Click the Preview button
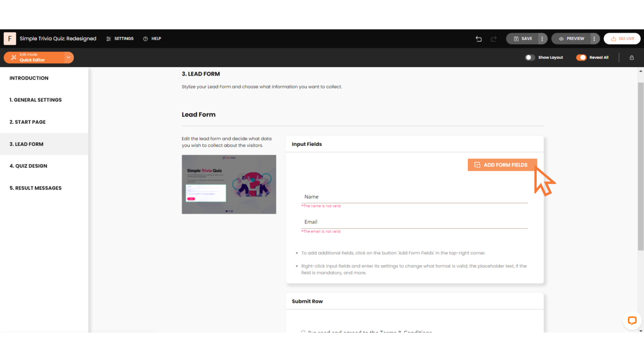This screenshot has height=362, width=644. click(x=571, y=39)
